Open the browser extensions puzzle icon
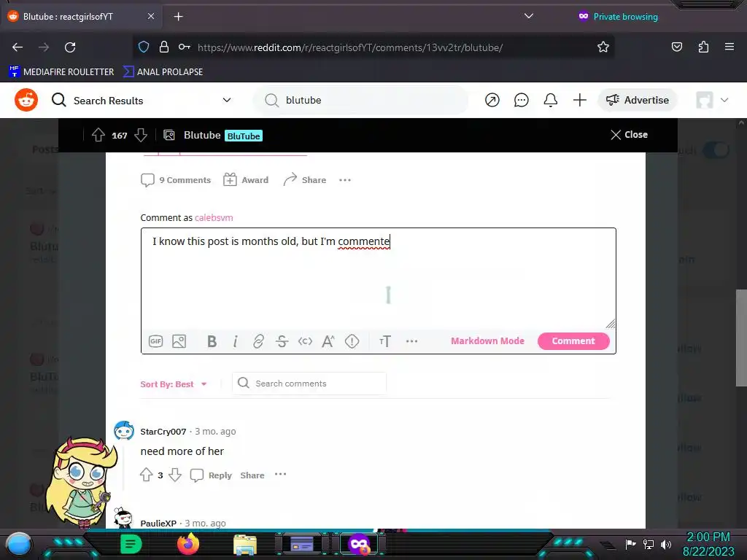The width and height of the screenshot is (747, 560). coord(703,47)
